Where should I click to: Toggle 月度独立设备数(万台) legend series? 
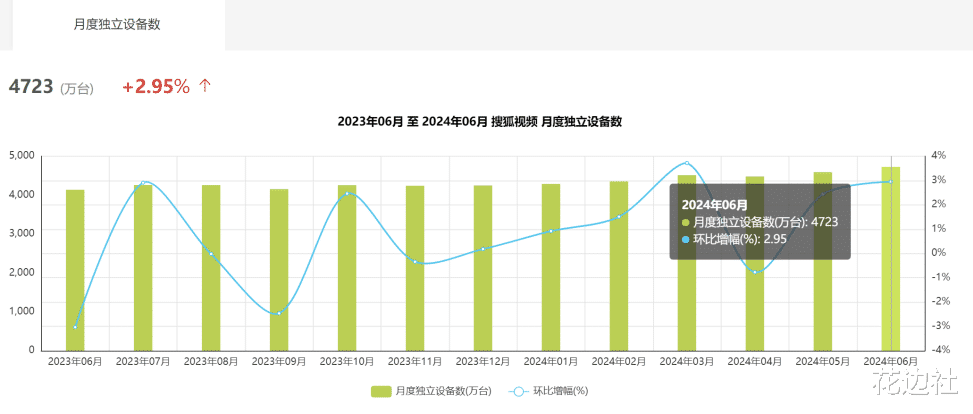tap(431, 391)
